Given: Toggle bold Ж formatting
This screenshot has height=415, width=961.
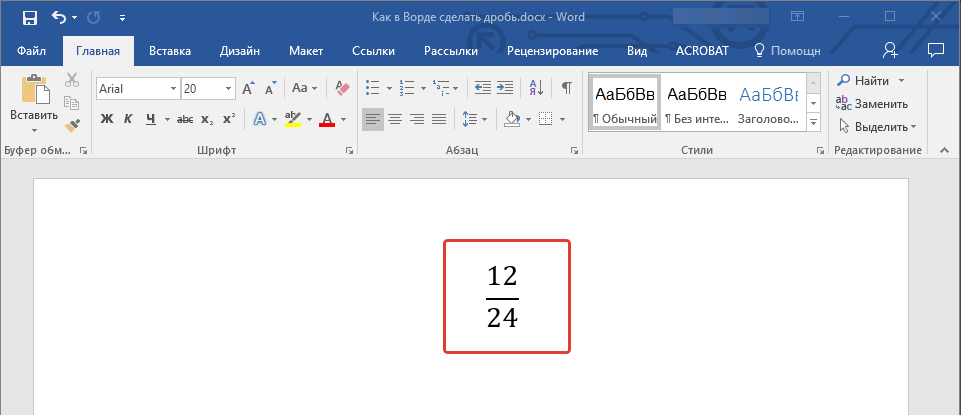Looking at the screenshot, I should 107,120.
